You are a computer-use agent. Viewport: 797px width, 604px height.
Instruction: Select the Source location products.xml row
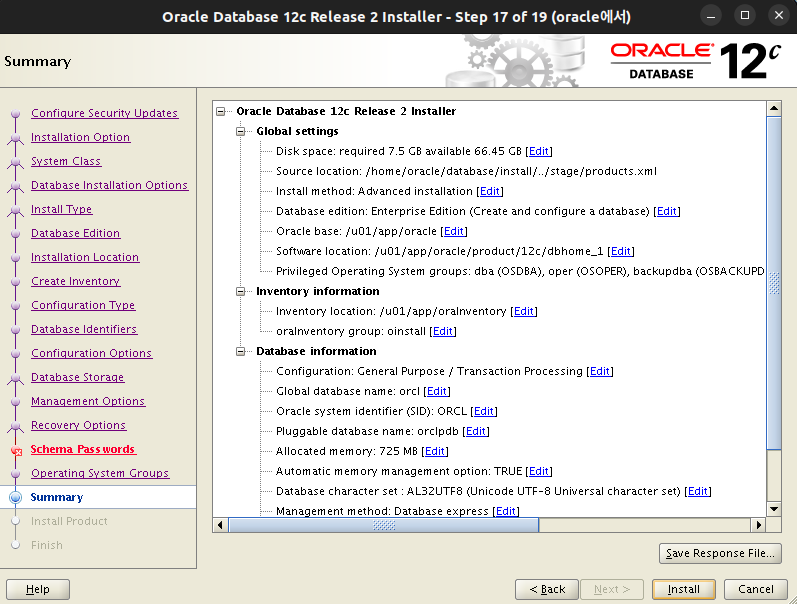(x=466, y=171)
